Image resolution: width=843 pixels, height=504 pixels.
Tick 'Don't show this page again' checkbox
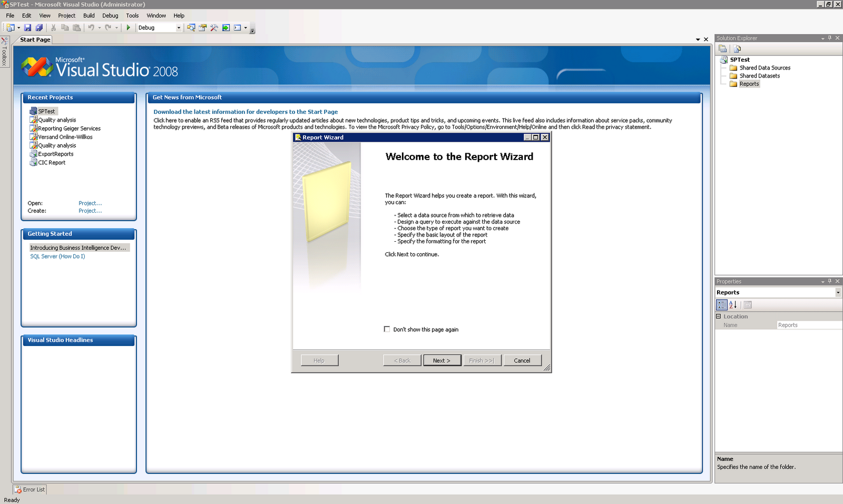(387, 329)
